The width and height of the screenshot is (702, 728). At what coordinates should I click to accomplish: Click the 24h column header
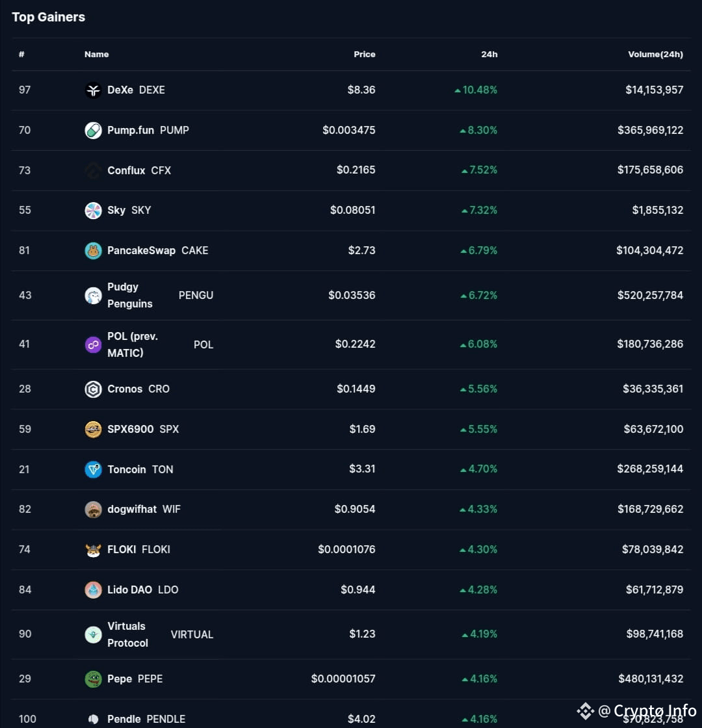click(489, 55)
